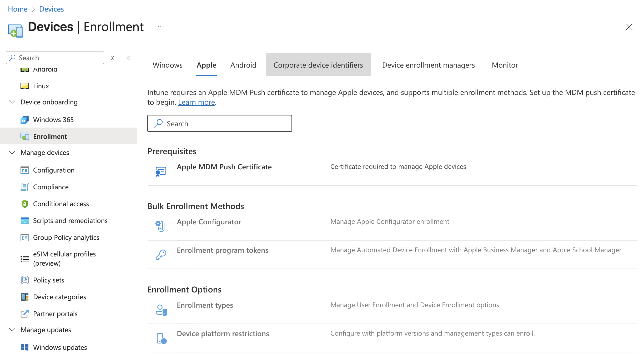Click the Device platform restrictions phone icon

161,338
